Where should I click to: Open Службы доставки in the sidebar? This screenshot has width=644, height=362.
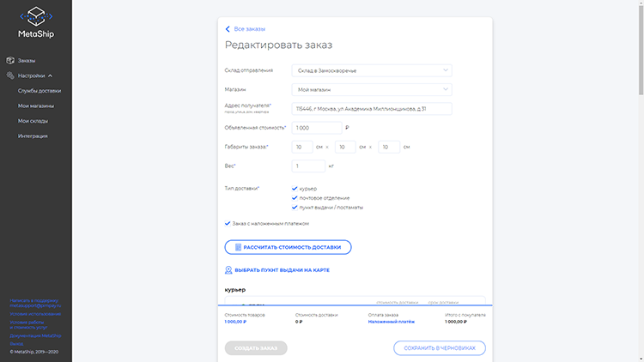(x=39, y=90)
